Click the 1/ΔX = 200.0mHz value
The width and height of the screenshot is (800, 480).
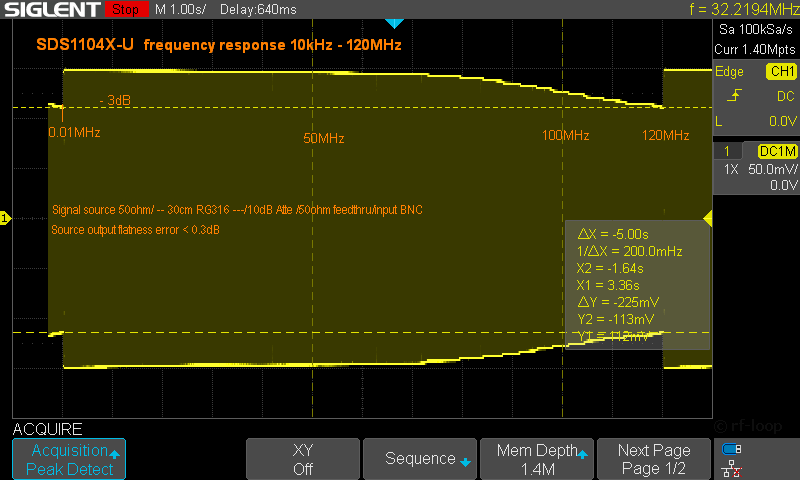click(629, 251)
